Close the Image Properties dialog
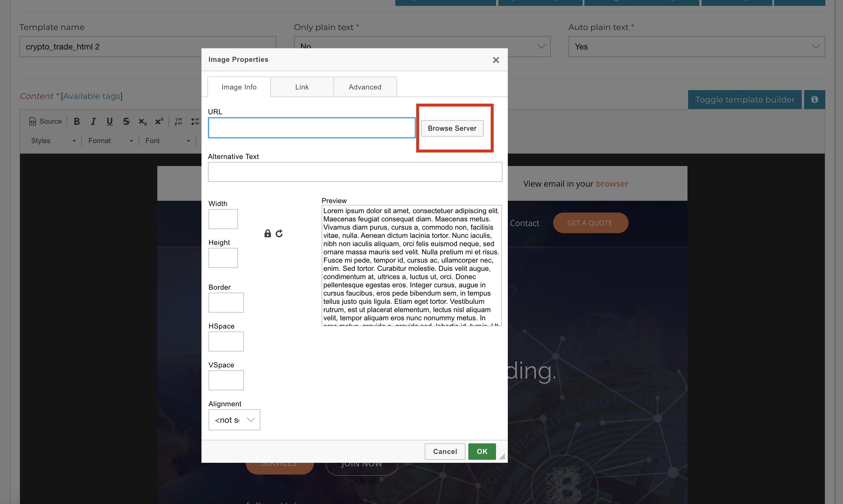 [x=496, y=60]
